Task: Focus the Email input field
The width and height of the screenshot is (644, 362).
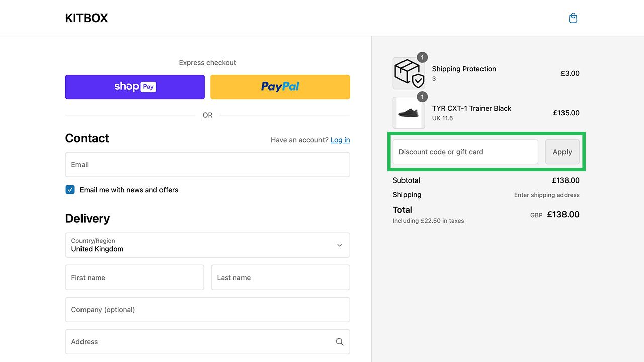Action: tap(207, 165)
